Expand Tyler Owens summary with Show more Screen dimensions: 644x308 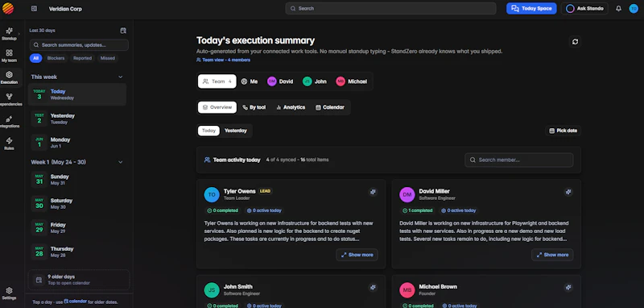point(357,255)
